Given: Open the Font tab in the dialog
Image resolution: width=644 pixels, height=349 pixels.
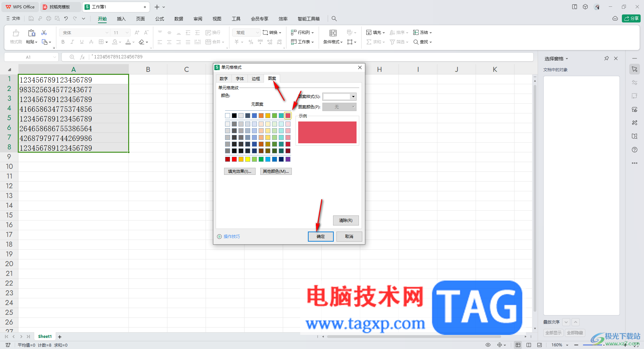Looking at the screenshot, I should 240,79.
